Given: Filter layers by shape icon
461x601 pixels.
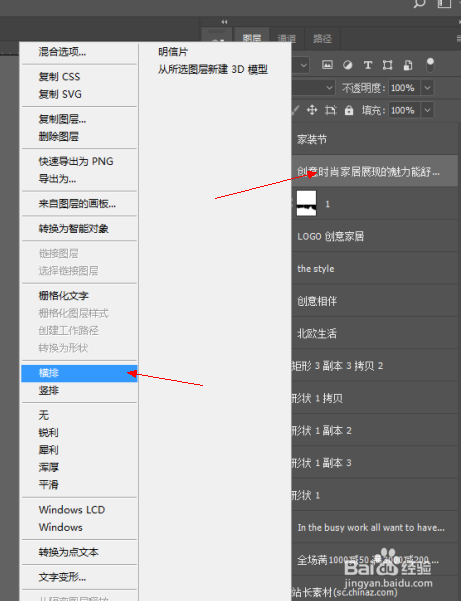Looking at the screenshot, I should point(387,65).
